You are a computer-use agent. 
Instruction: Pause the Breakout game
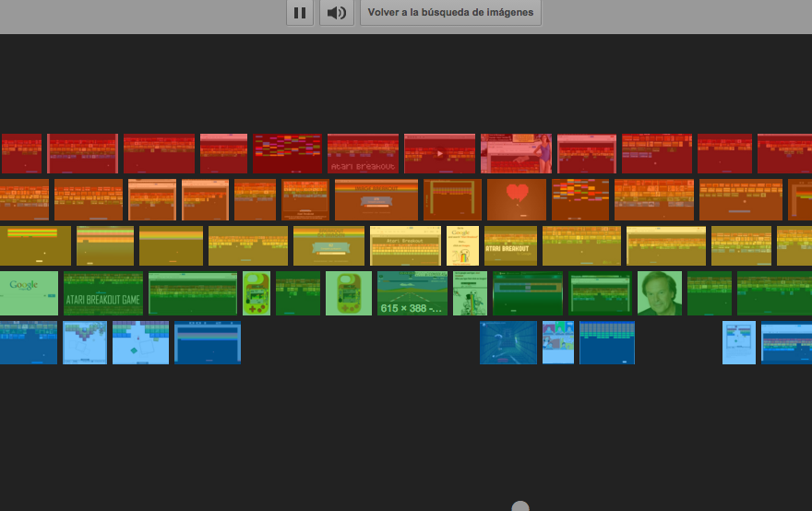click(x=300, y=12)
